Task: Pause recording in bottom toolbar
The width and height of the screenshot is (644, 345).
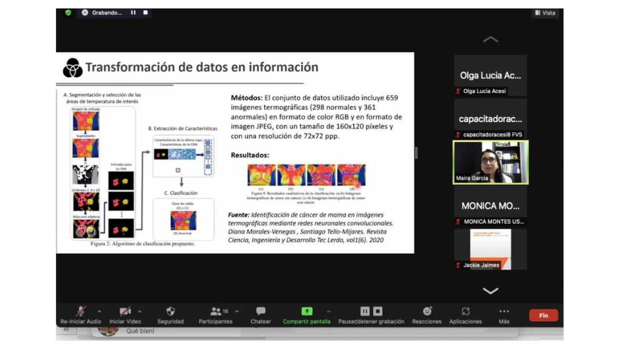Action: 365,311
